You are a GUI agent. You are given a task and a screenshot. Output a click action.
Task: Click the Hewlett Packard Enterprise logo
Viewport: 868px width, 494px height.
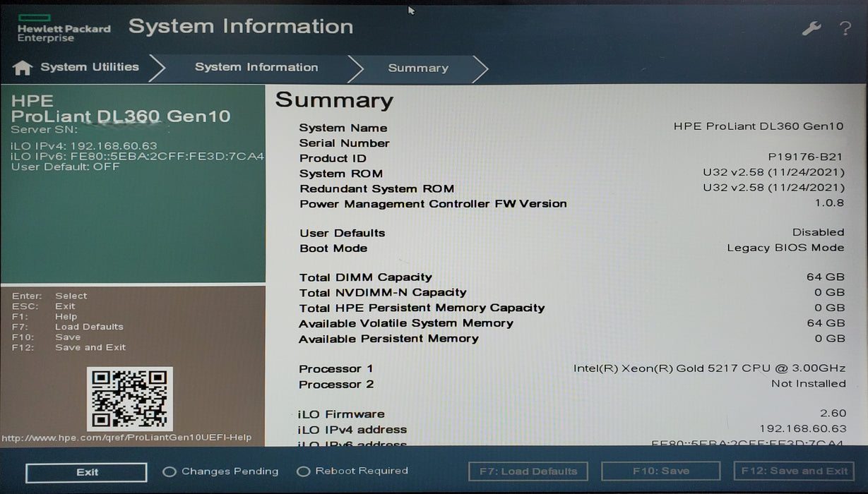[64, 28]
